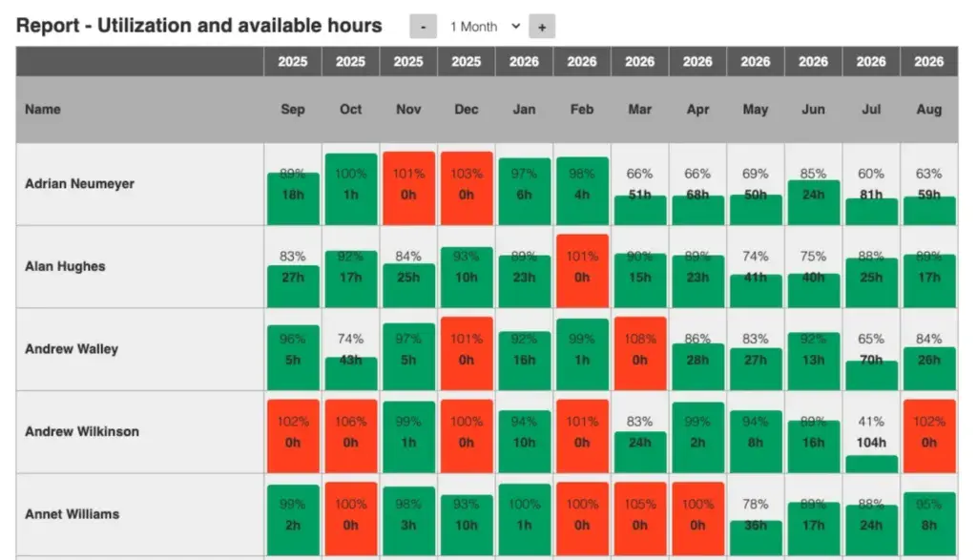Open the 1 Month period dropdown
977x560 pixels.
tap(483, 27)
